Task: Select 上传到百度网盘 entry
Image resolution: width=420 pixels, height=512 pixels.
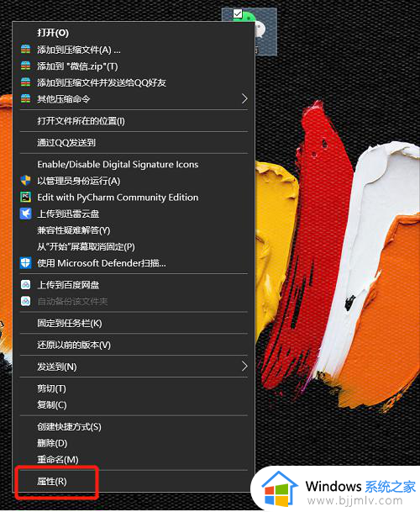Action: (134, 285)
